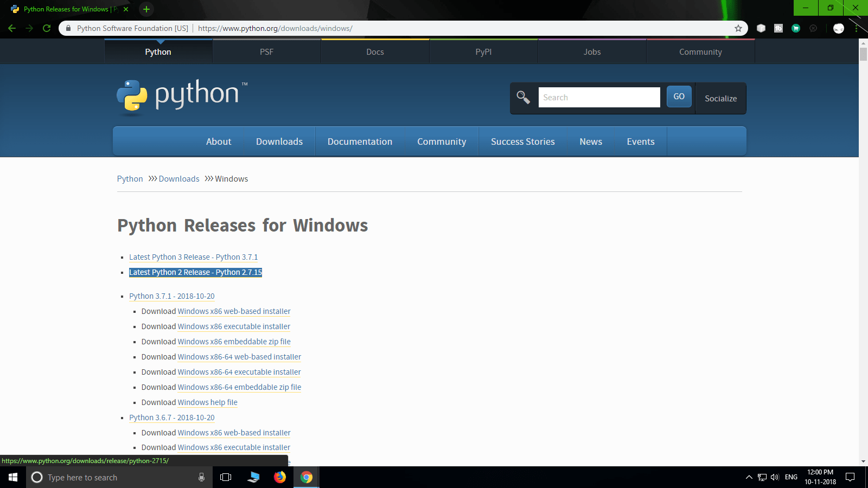868x488 pixels.
Task: Open the Cortana circle icon
Action: [37, 477]
